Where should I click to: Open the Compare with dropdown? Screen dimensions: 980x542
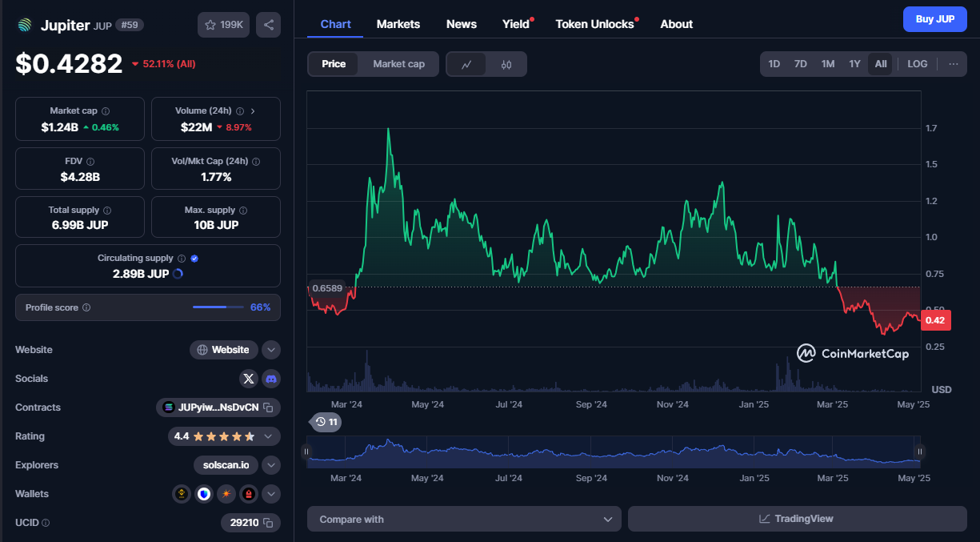point(464,519)
